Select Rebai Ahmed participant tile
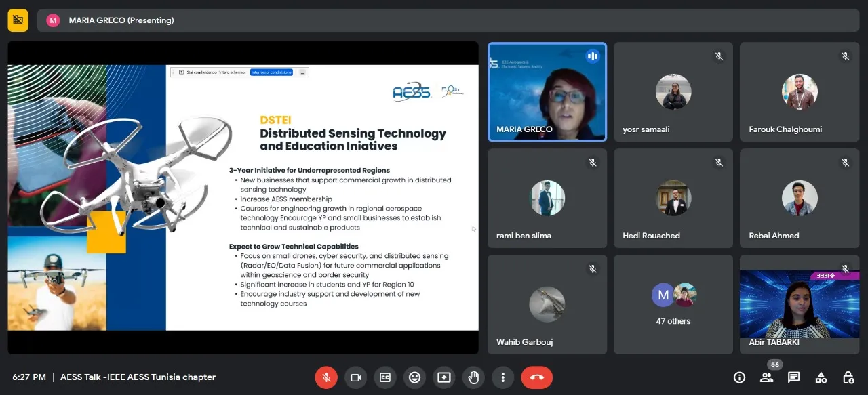 click(x=800, y=198)
